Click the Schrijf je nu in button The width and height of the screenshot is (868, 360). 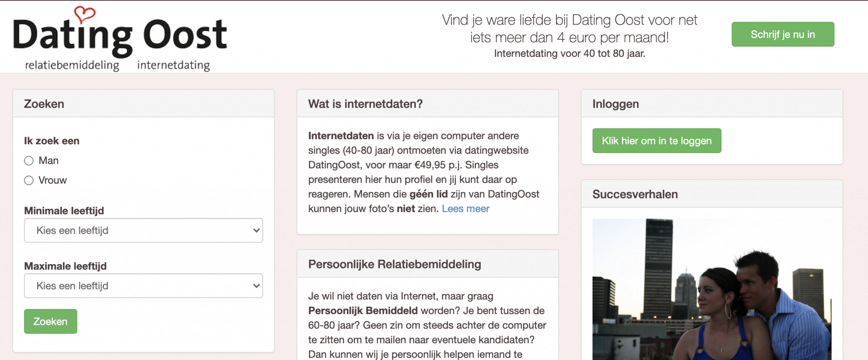coord(783,34)
